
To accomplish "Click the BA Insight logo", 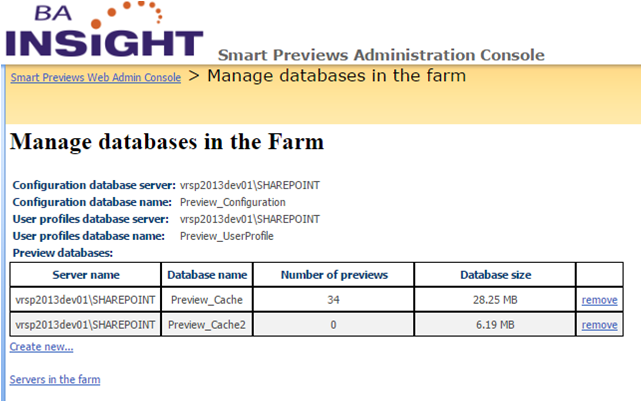I will 103,32.
